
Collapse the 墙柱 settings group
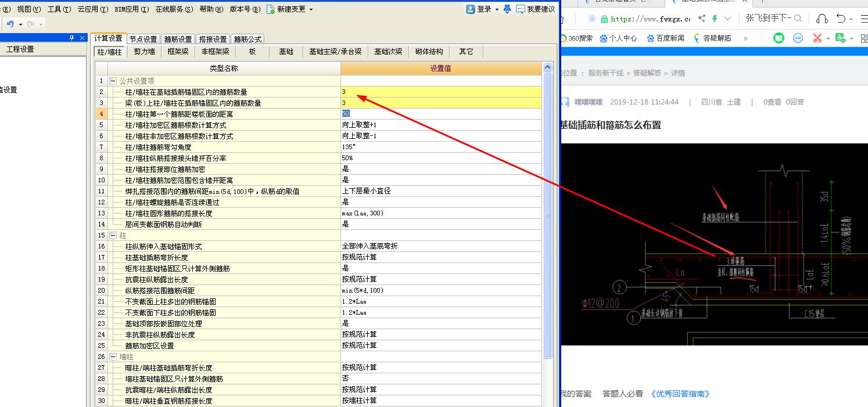(113, 357)
